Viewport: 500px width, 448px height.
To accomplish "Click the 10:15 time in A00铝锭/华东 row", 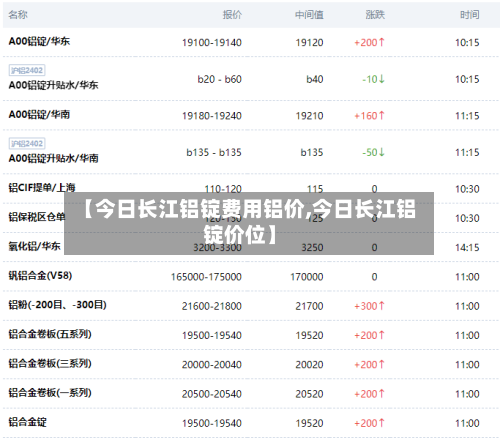I will coord(467,43).
